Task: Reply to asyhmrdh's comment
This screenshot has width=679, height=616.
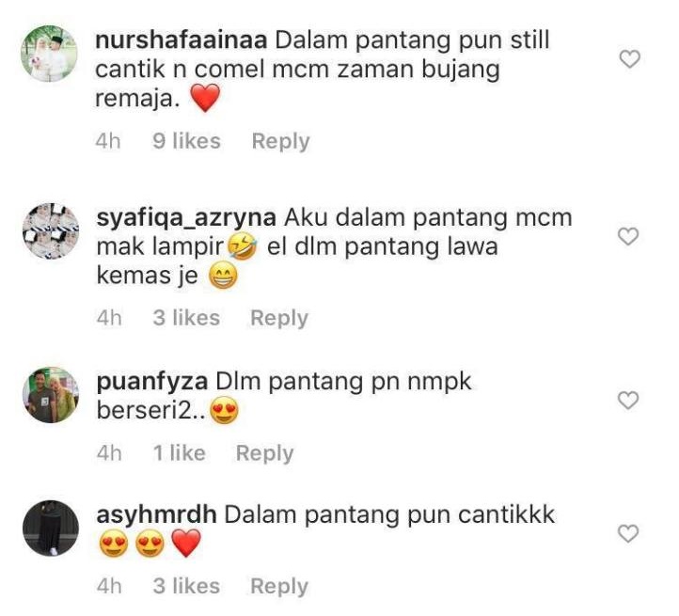Action: coord(279,586)
